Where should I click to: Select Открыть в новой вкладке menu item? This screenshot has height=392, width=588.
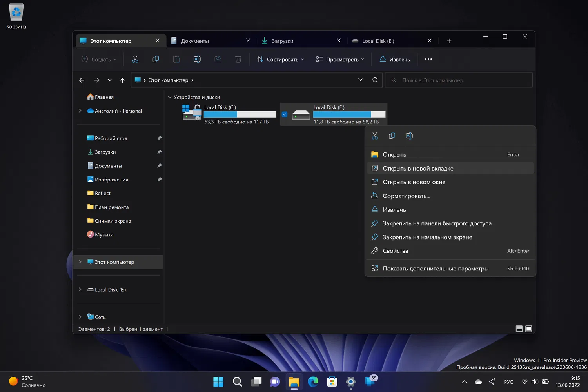(418, 169)
